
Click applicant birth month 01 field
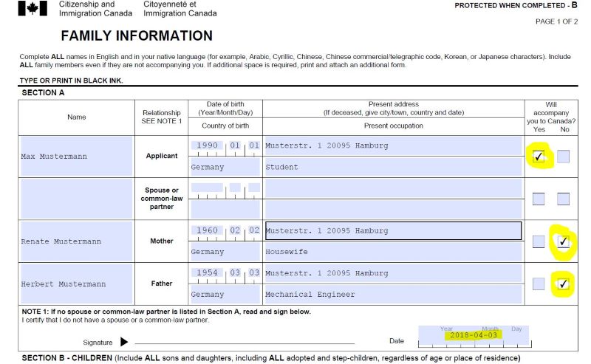[235, 145]
